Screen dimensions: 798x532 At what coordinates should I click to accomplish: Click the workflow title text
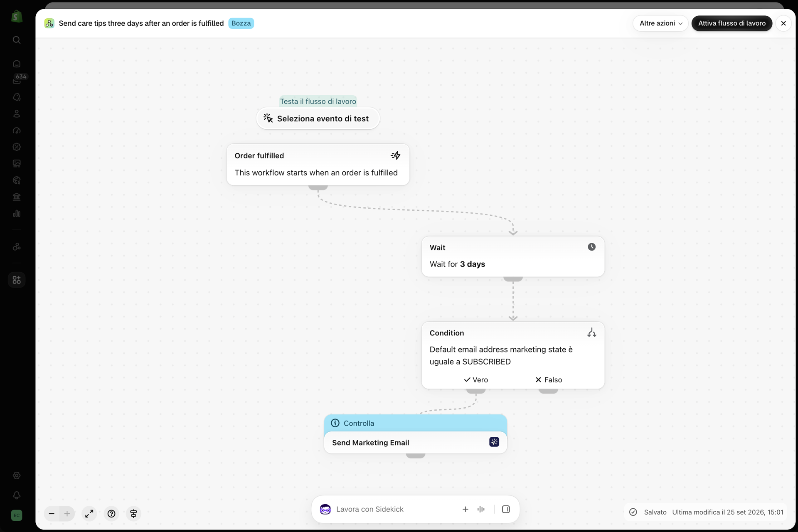click(141, 23)
